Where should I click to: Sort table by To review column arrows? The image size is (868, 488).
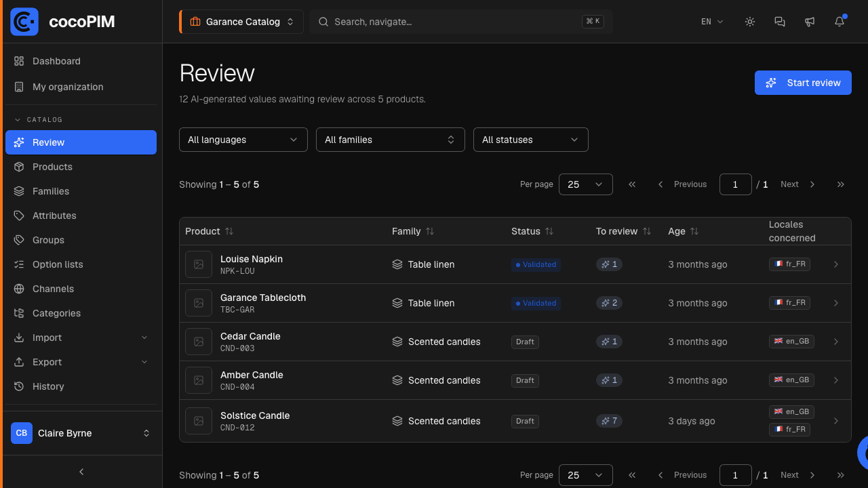pos(647,231)
